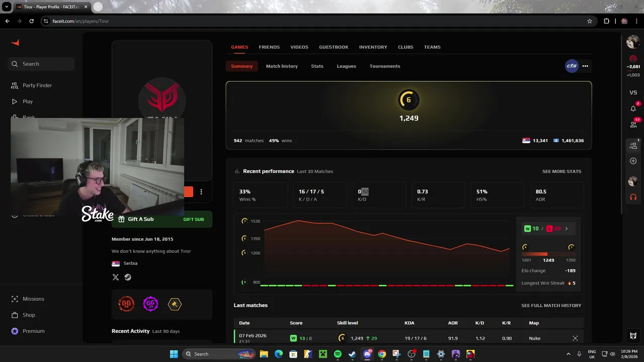The height and width of the screenshot is (362, 644).
Task: Click the X (Twitter) profile icon
Action: coord(116,277)
